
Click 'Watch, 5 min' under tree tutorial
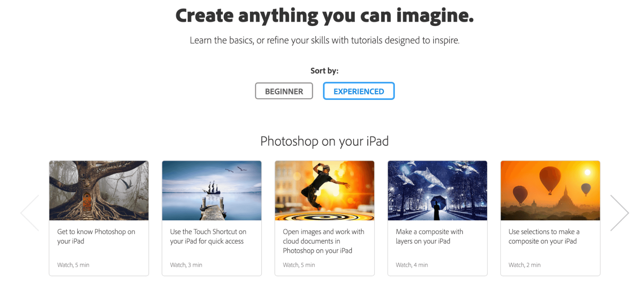(x=73, y=265)
